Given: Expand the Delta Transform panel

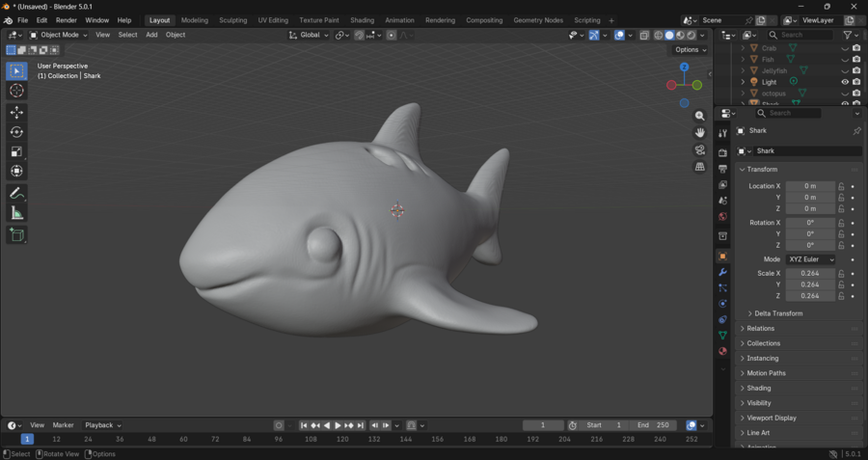Looking at the screenshot, I should [778, 313].
